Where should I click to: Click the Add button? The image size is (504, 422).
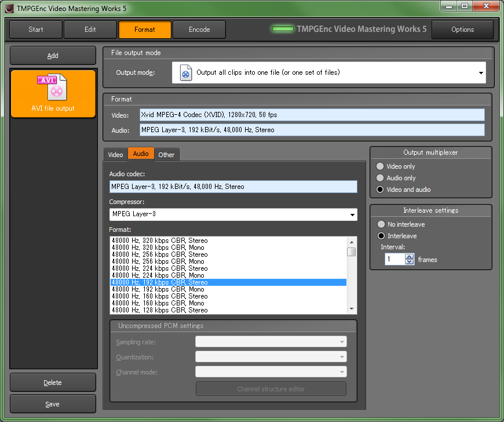click(53, 56)
